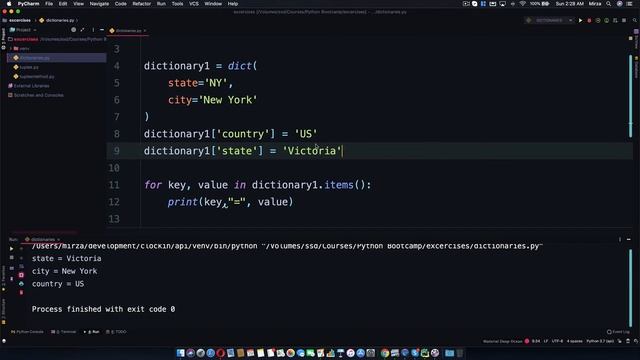640x360 pixels.
Task: Open the Python Console tool window
Action: pos(27,332)
